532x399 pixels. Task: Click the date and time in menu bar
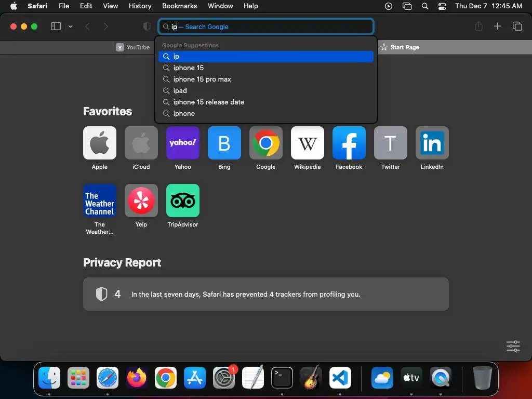click(488, 6)
